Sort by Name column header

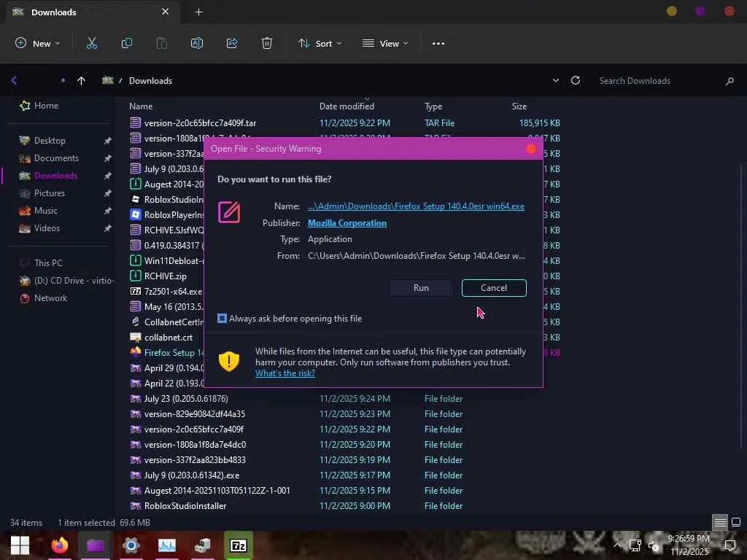click(x=141, y=106)
